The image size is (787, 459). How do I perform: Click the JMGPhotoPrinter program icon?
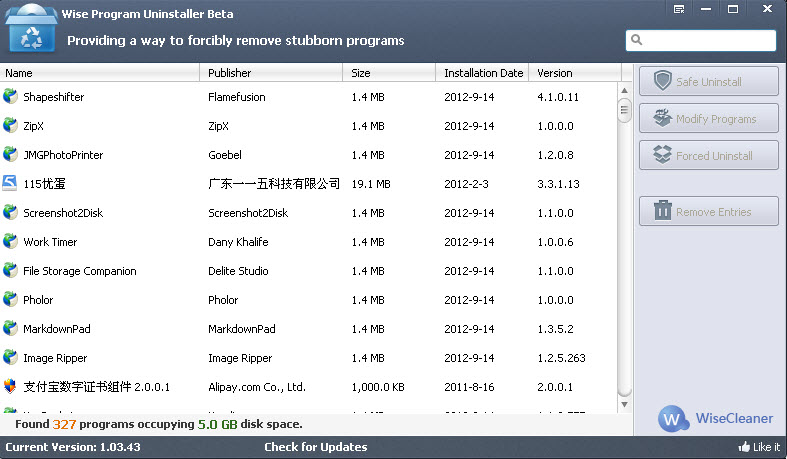10,155
